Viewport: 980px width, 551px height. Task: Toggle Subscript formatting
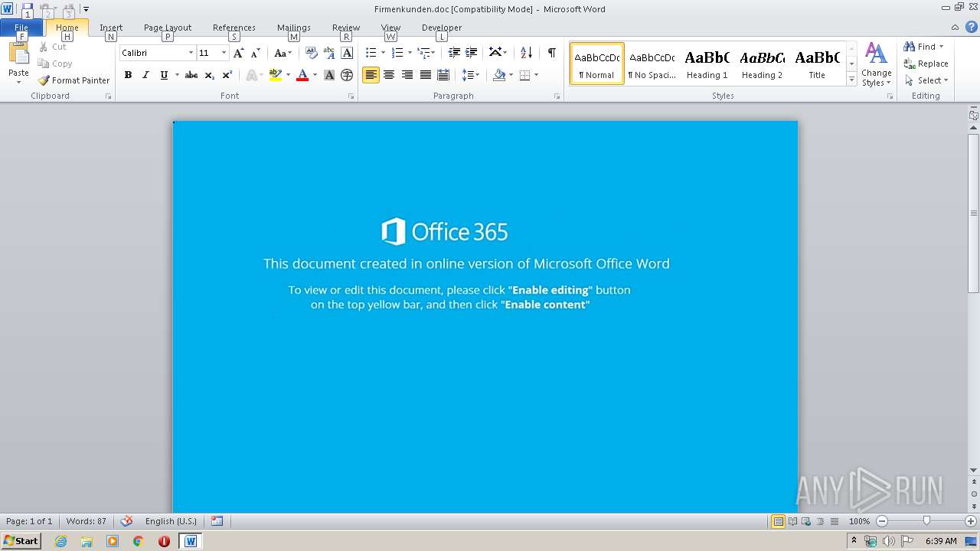(209, 75)
